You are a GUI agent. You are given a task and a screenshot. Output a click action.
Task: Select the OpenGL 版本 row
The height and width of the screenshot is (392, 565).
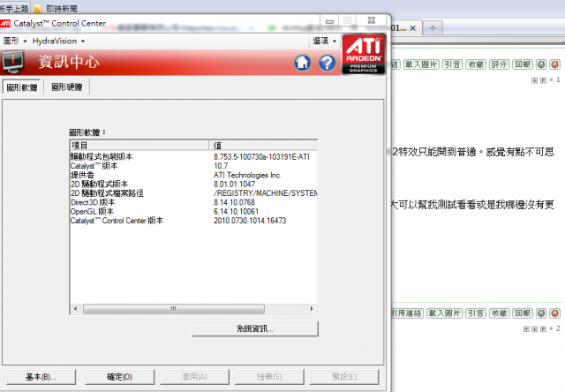193,212
